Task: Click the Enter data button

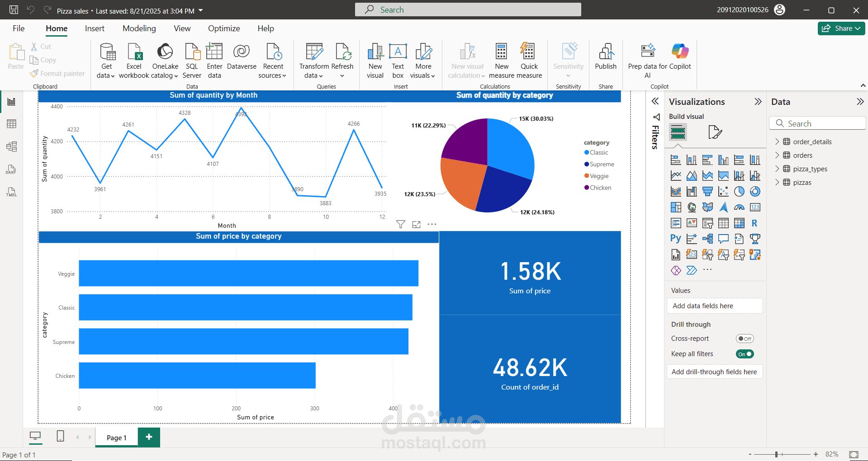Action: (214, 61)
